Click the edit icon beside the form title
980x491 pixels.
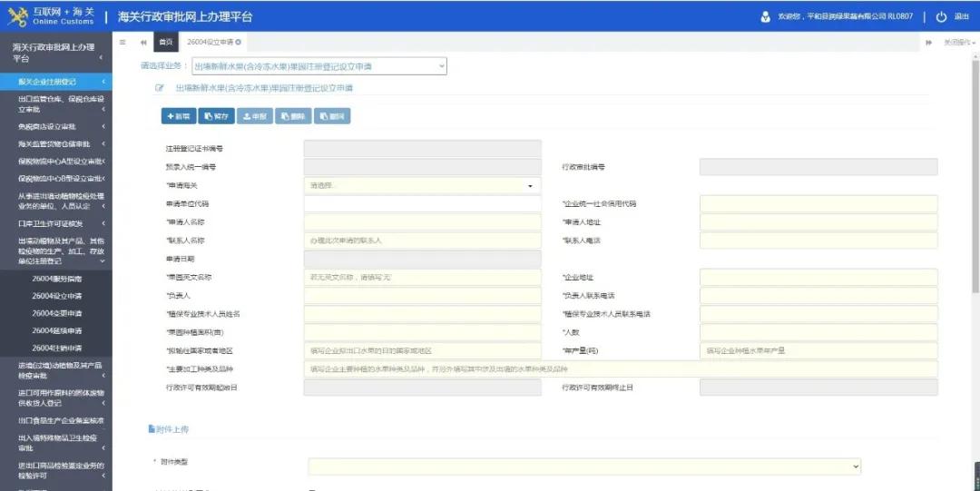click(x=160, y=88)
